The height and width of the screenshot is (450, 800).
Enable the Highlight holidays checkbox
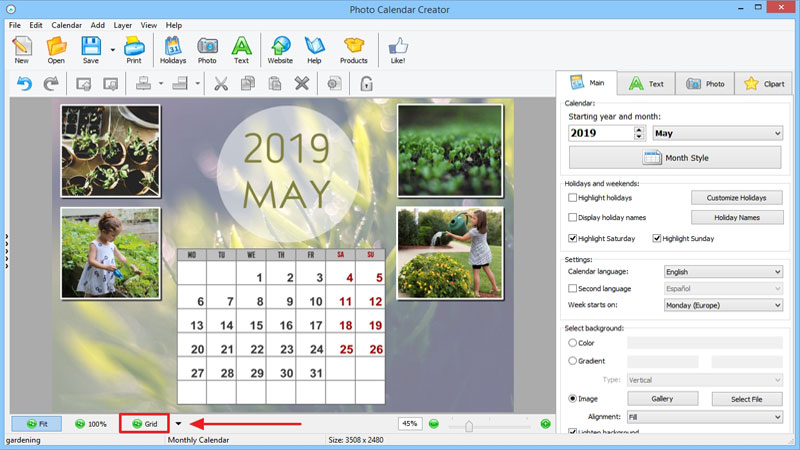pyautogui.click(x=572, y=197)
